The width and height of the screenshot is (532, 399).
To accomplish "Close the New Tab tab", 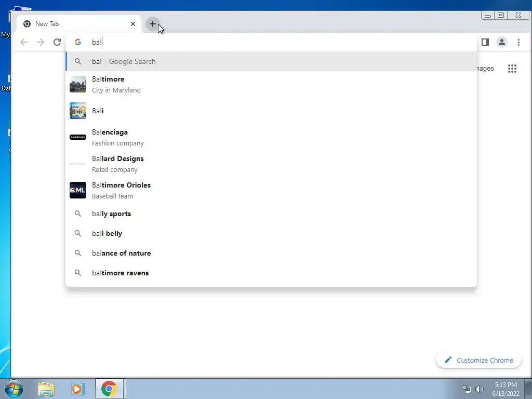I will coord(133,24).
